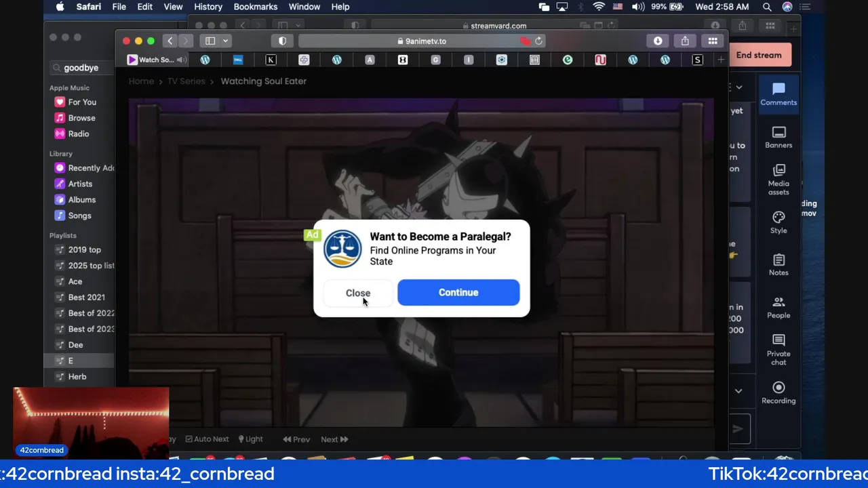Click the 42cornbread webcam thumbnail
The height and width of the screenshot is (488, 868).
(x=91, y=423)
